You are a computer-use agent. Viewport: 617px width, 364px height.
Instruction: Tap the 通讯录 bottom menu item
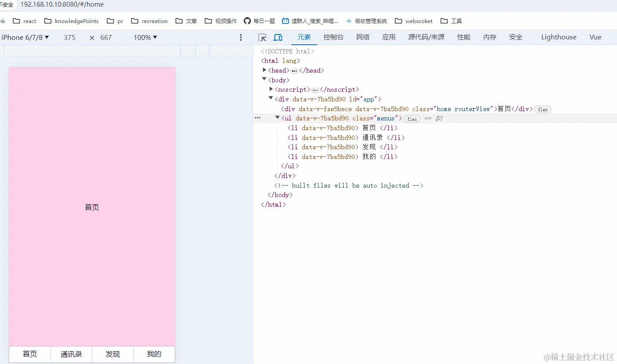[x=71, y=354]
